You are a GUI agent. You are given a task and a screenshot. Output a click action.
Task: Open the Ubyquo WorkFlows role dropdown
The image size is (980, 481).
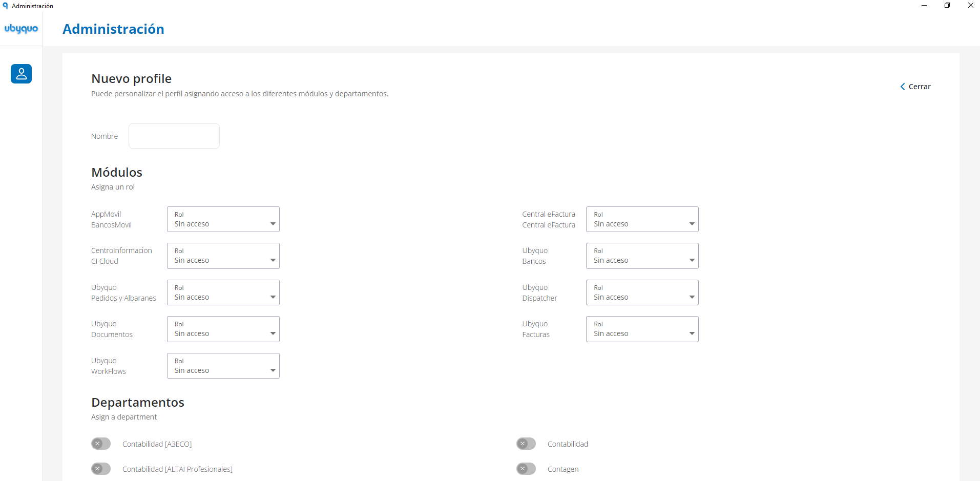223,366
